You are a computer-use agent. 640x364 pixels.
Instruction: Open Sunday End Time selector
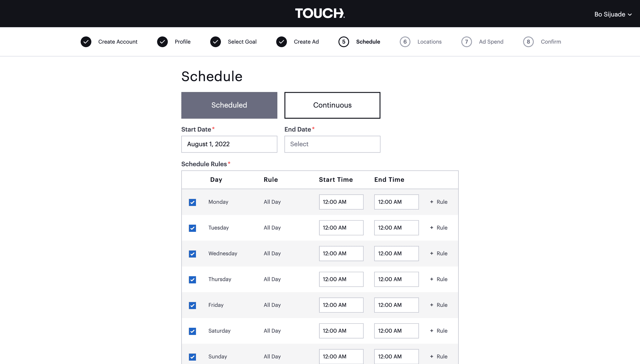[x=397, y=357]
